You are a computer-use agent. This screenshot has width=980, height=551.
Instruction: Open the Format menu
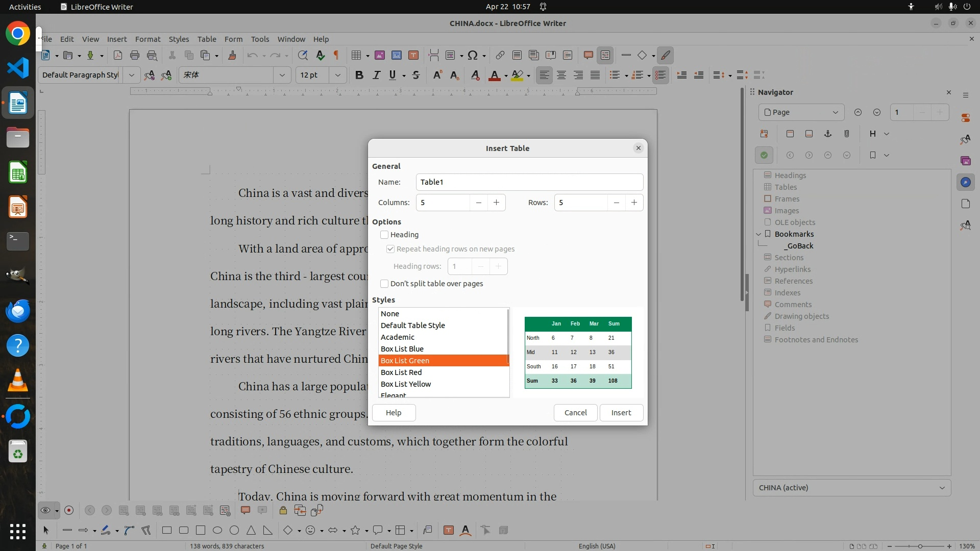(x=148, y=39)
